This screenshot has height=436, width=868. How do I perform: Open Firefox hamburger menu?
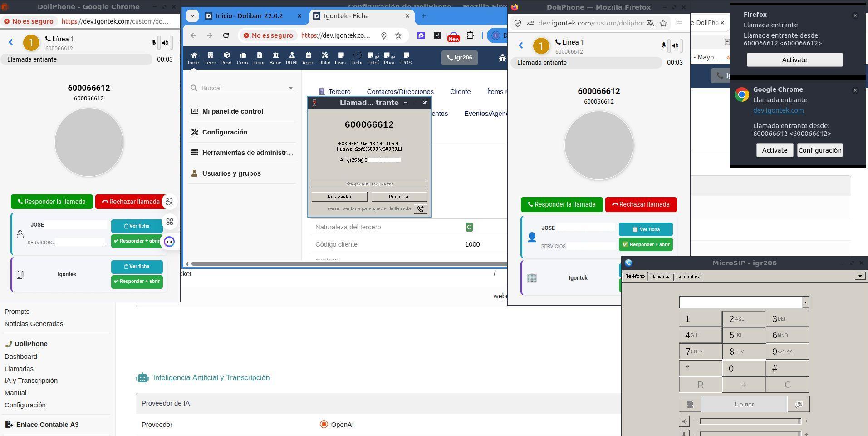[679, 23]
